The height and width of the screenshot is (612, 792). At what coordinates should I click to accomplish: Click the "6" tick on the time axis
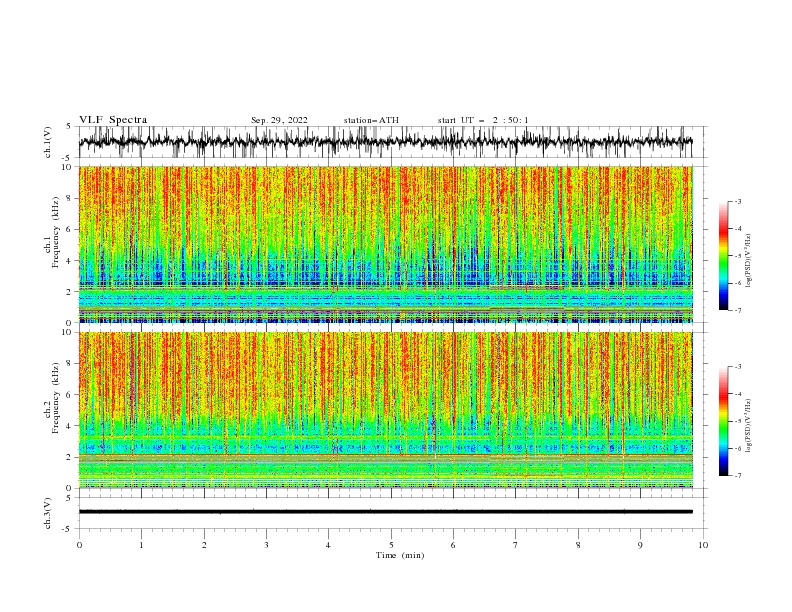pos(453,545)
